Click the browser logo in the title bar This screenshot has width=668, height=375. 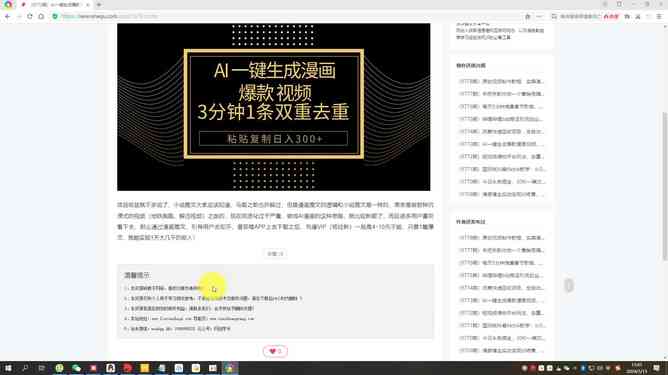click(x=8, y=5)
